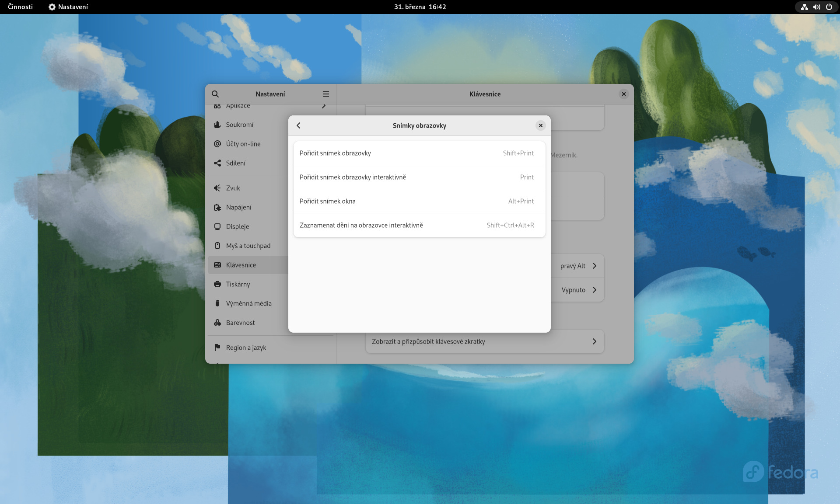840x504 pixels.
Task: Open clock and calendar in top bar
Action: point(420,7)
